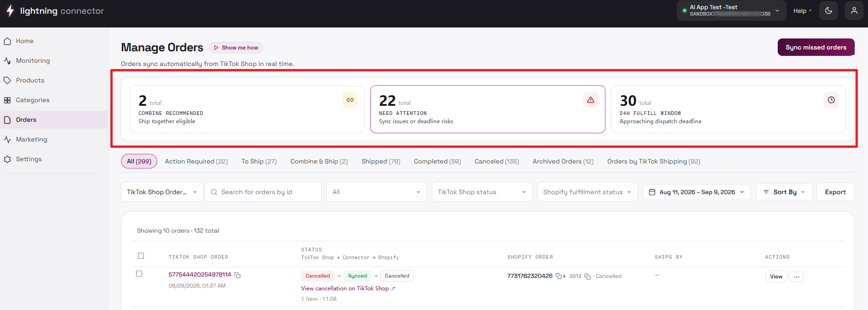Click the Export button
The image size is (868, 310).
point(835,192)
